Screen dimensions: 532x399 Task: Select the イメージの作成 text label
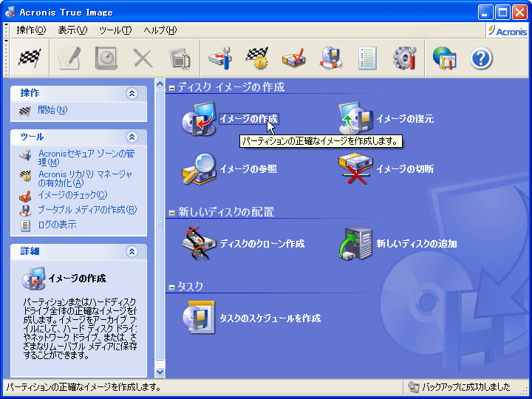[x=249, y=119]
